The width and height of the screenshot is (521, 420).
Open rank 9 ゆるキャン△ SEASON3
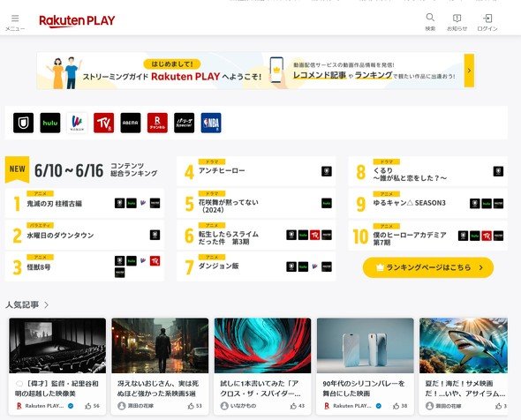[x=427, y=203]
